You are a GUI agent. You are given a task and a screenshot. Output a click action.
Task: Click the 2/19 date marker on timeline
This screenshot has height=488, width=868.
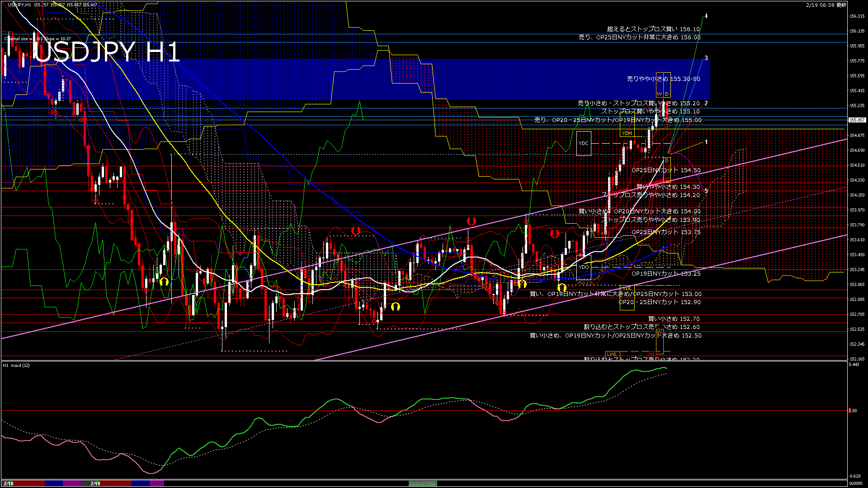point(95,483)
